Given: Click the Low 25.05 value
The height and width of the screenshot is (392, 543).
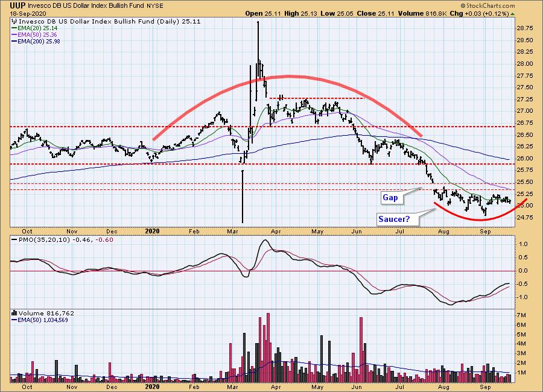Looking at the screenshot, I should click(x=336, y=13).
